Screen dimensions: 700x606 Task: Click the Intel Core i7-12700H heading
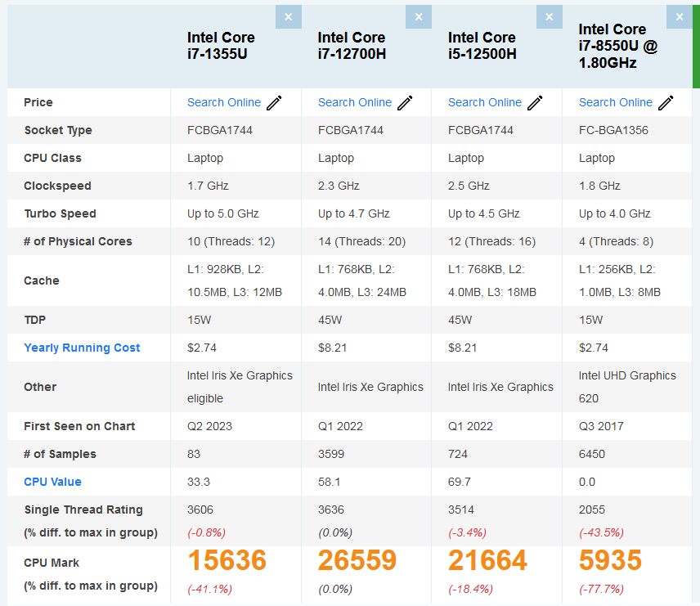(x=352, y=46)
